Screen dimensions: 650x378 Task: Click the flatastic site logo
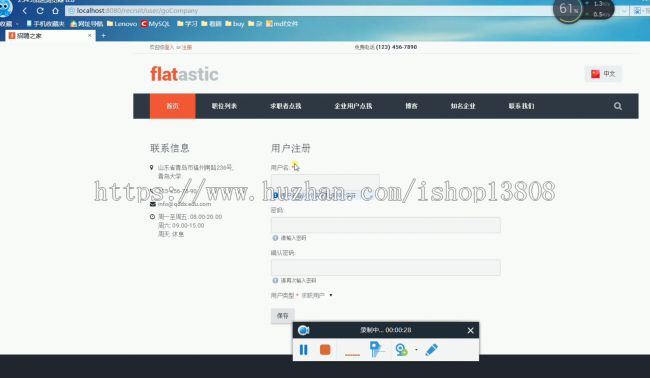(x=184, y=74)
